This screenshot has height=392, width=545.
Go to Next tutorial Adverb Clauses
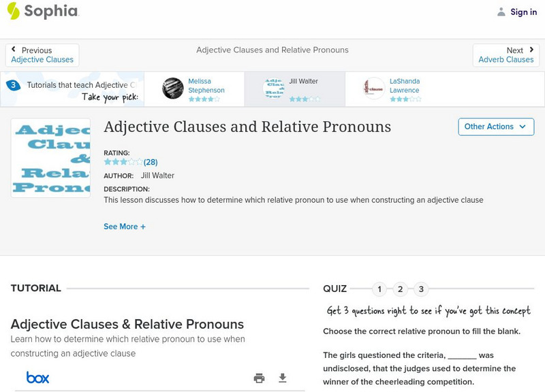(505, 55)
